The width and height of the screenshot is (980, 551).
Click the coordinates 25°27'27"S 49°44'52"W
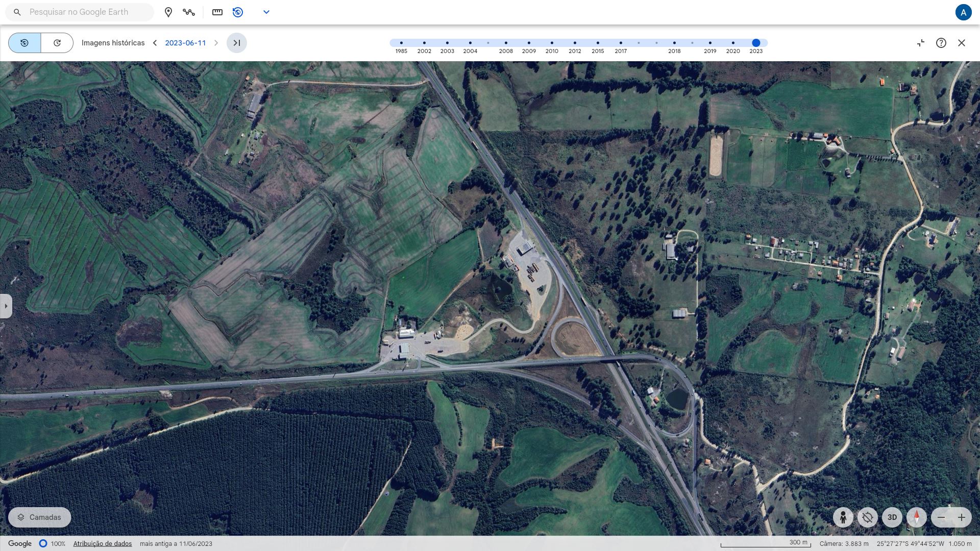(910, 544)
